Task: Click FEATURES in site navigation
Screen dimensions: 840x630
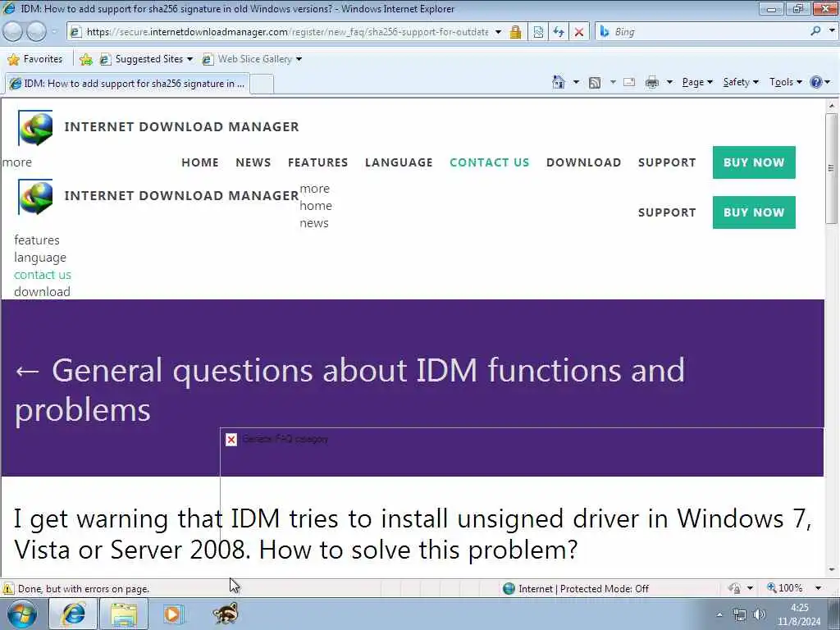Action: coord(317,162)
